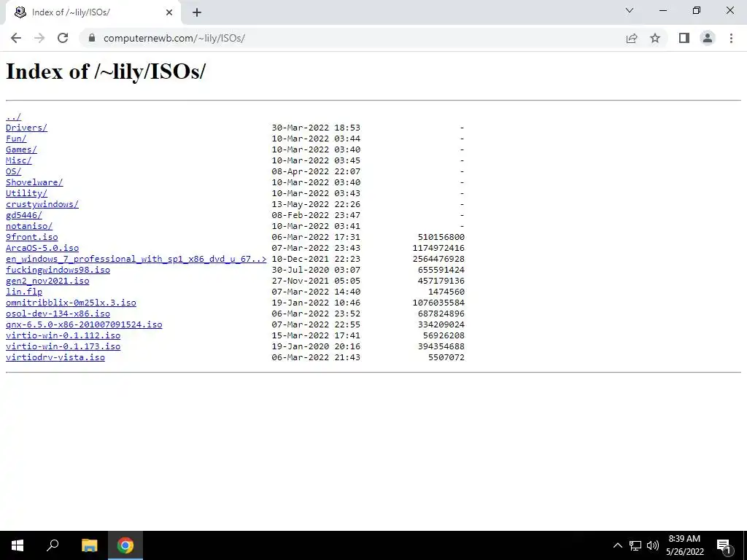747x560 pixels.
Task: Download 9front.iso
Action: [x=32, y=237]
